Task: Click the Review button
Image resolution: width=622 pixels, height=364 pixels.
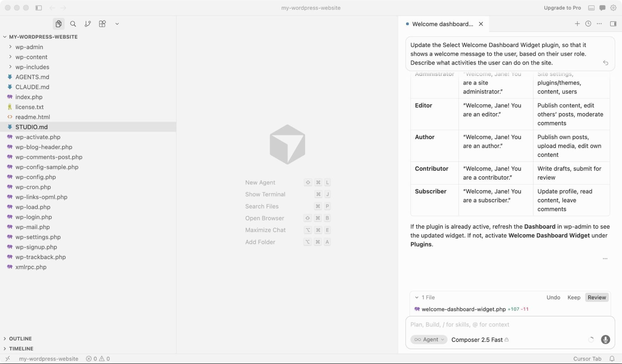Action: click(x=597, y=297)
